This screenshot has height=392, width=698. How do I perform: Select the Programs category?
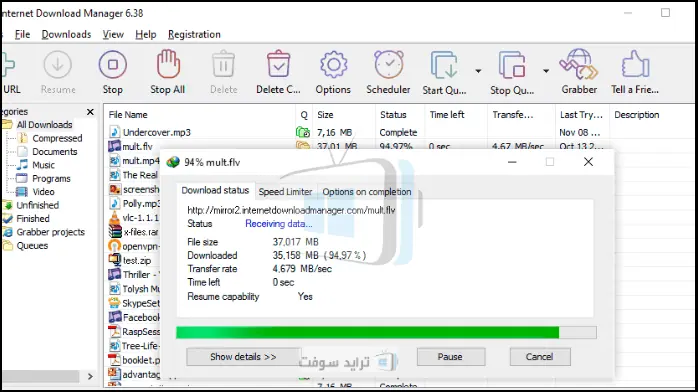[51, 178]
